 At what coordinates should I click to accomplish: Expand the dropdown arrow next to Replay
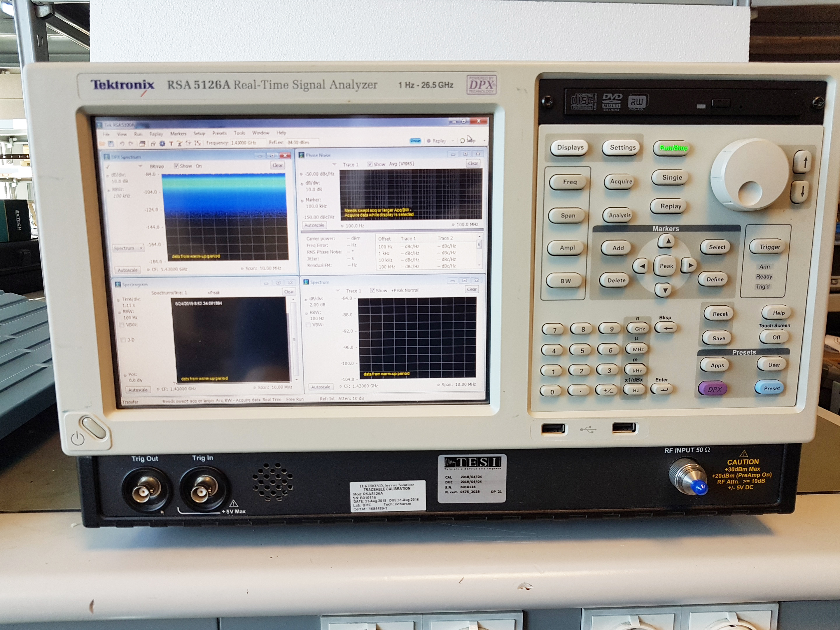453,141
